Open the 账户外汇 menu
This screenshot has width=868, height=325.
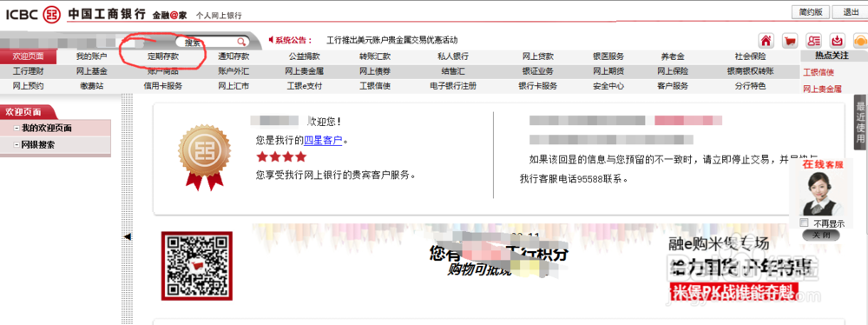pyautogui.click(x=233, y=71)
